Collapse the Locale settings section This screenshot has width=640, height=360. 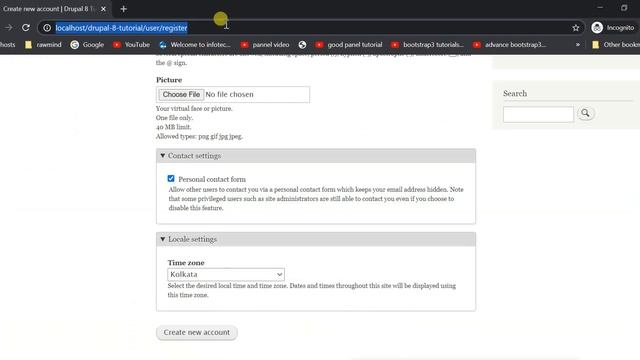[x=316, y=239]
